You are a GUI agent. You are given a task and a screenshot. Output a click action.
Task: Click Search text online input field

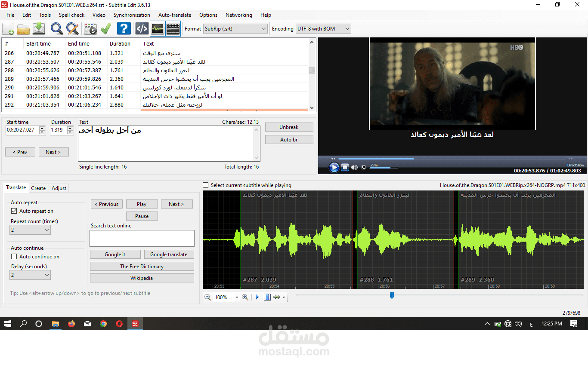(x=142, y=238)
